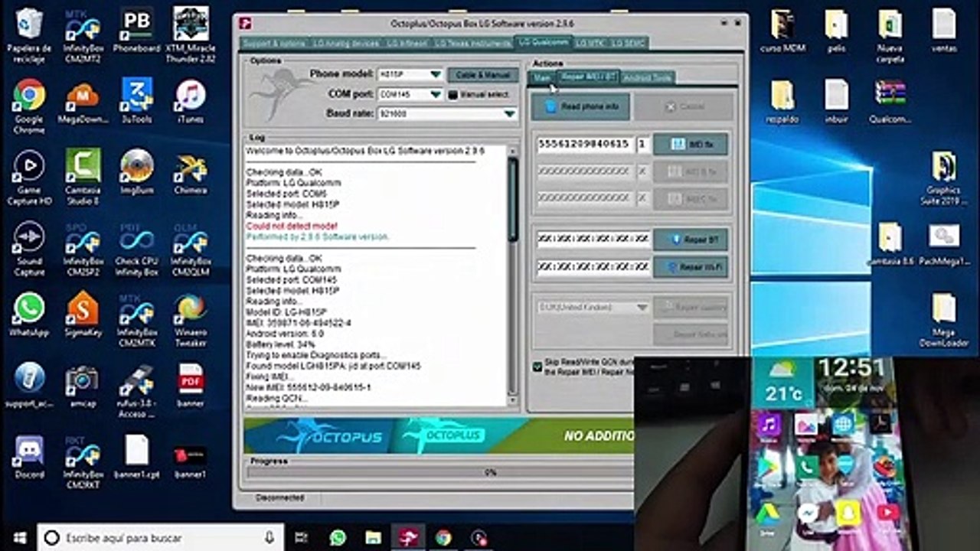980x551 pixels.
Task: Launch the Phoneboard desktop shortcut
Action: 136,31
